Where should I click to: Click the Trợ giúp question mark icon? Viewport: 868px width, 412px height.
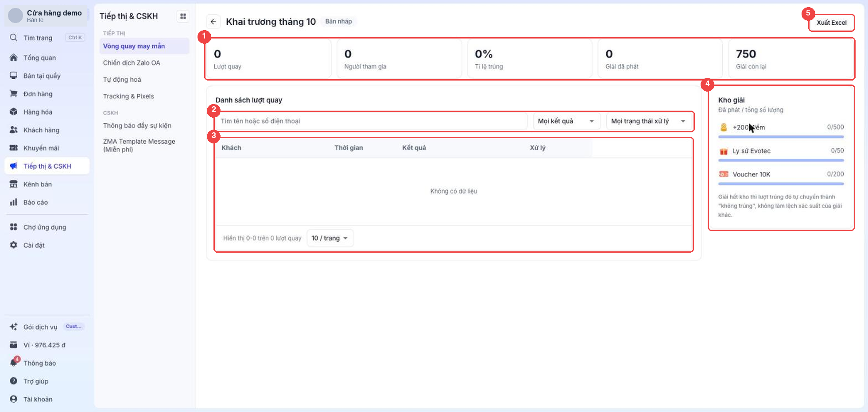pyautogui.click(x=14, y=381)
